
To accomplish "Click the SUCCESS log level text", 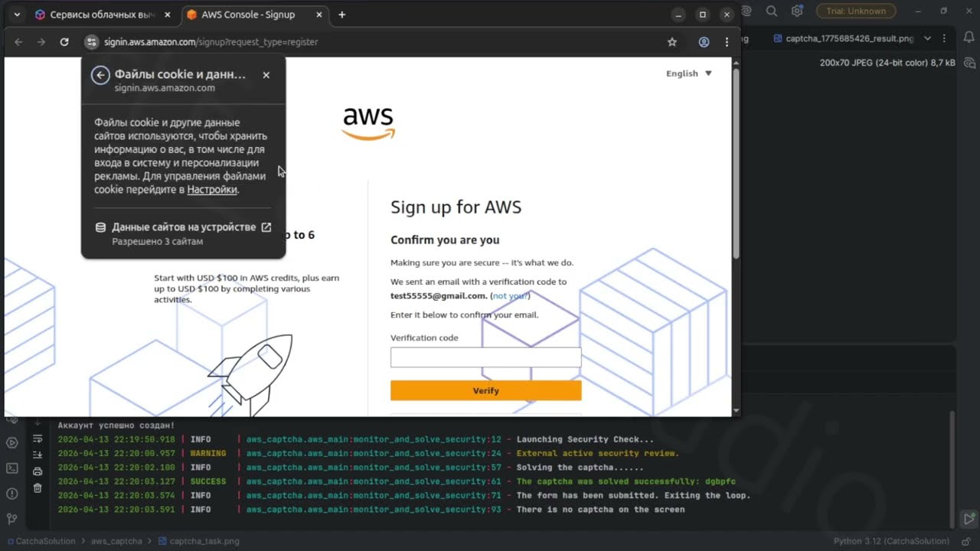I will 208,481.
